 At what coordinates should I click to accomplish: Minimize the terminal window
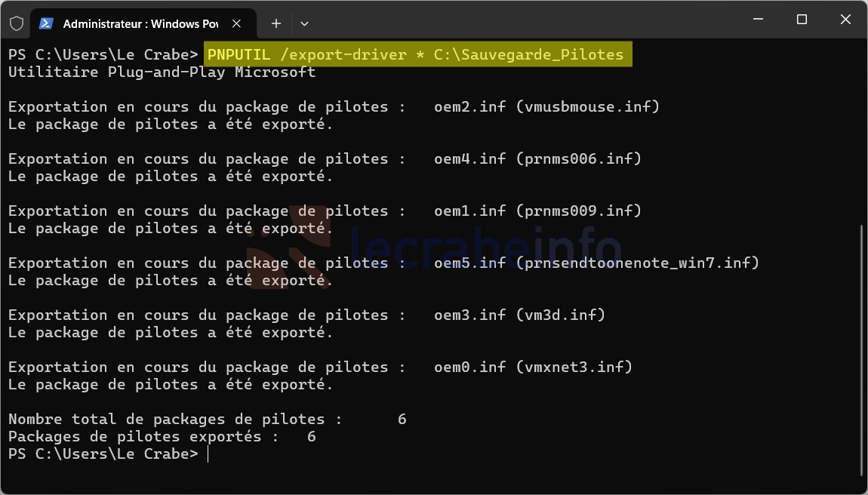(759, 20)
